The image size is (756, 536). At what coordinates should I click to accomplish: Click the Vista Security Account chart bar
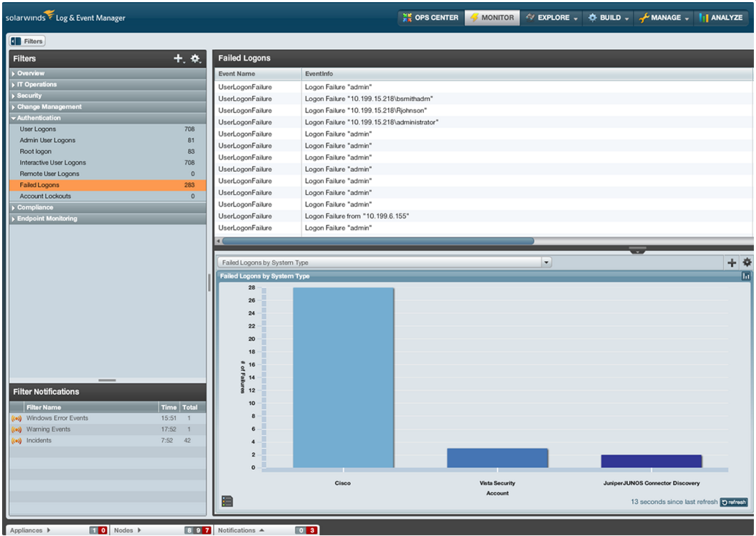tap(498, 458)
